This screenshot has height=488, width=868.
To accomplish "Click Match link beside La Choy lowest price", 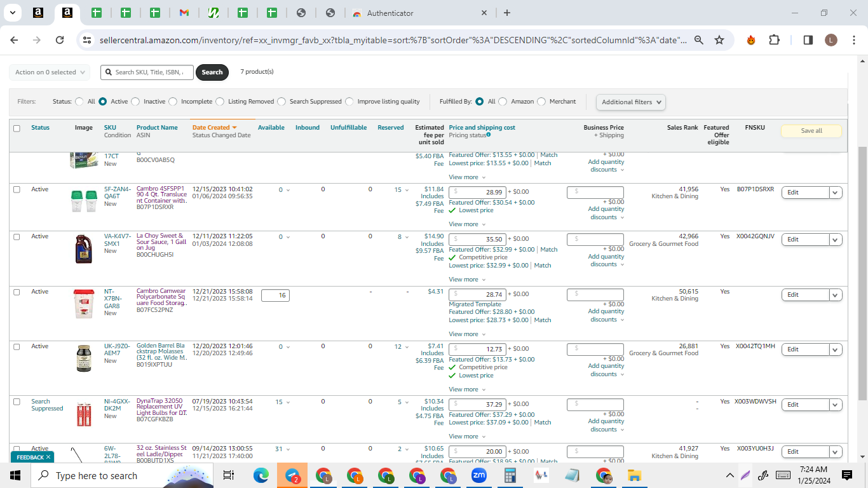I will click(543, 266).
